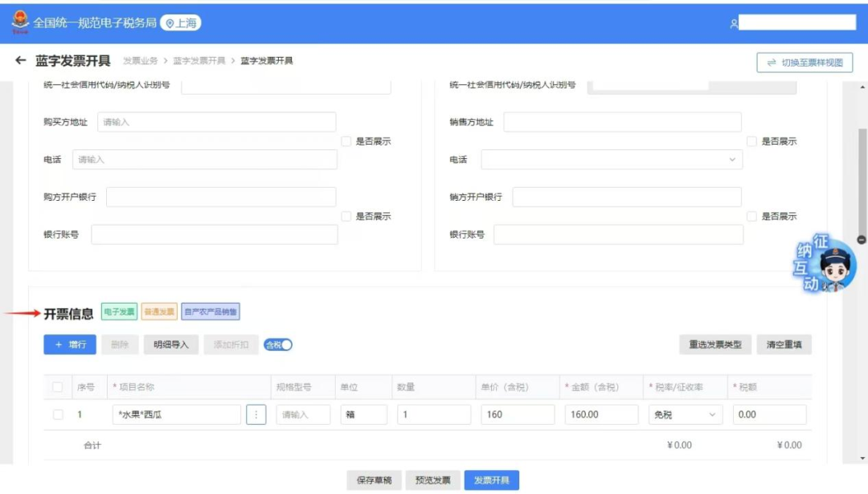
Task: Check 是否展示 under seller address
Action: pos(751,141)
